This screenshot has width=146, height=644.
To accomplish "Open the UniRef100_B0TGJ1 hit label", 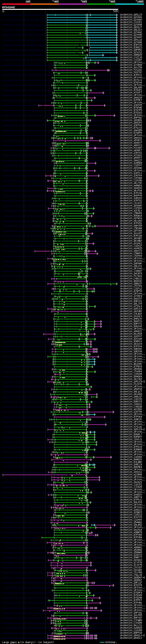I will [131, 80].
